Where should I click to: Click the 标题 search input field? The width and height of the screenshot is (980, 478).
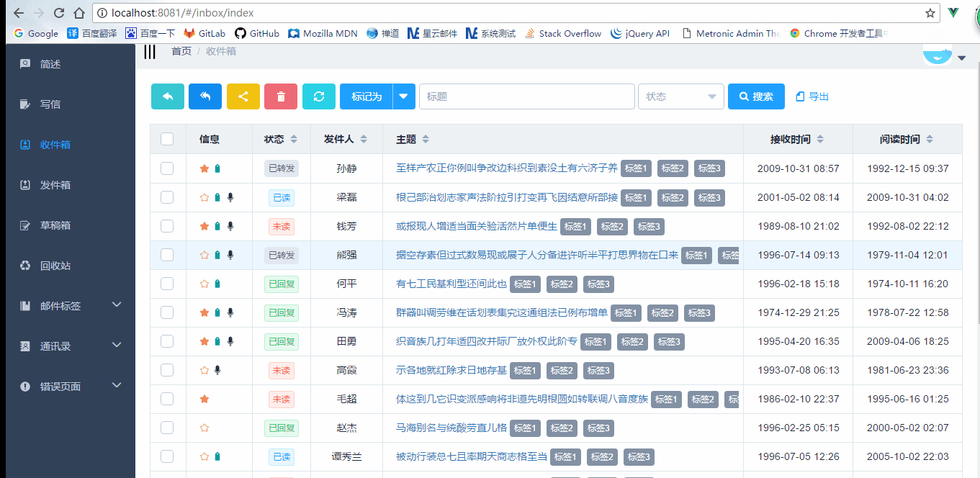click(526, 96)
